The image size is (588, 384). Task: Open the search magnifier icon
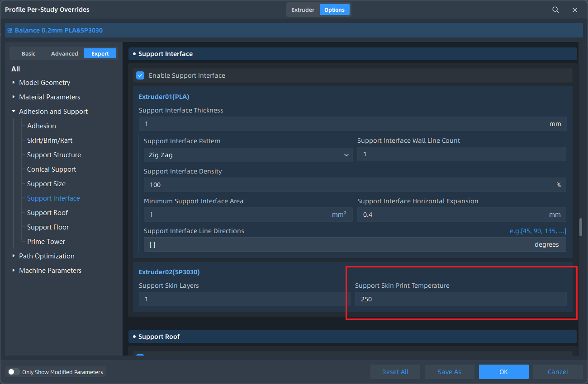click(x=555, y=9)
